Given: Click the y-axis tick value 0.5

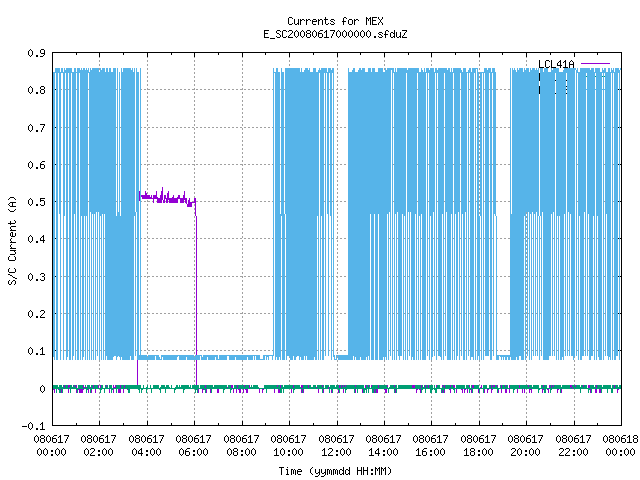Looking at the screenshot, I should tap(36, 202).
